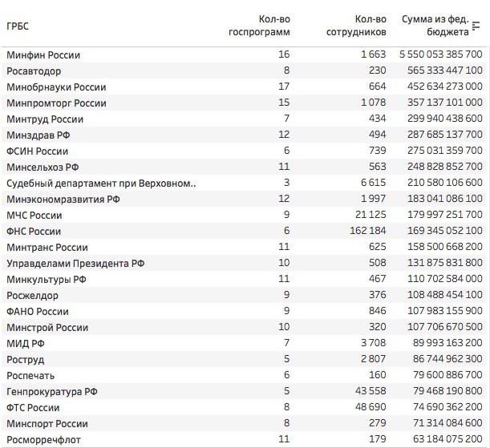Image resolution: width=490 pixels, height=448 pixels.
Task: Select the Минкультуры РФ row label
Action: click(47, 280)
